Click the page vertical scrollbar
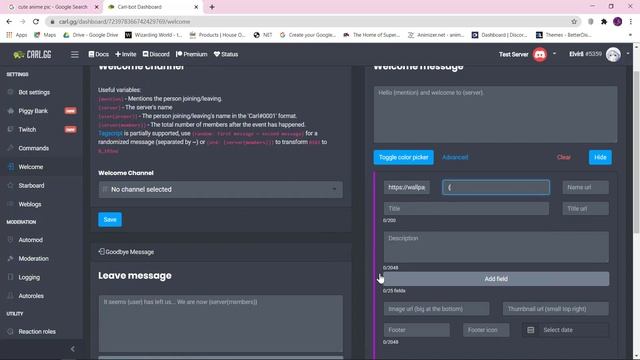Image resolution: width=640 pixels, height=360 pixels. (x=637, y=151)
